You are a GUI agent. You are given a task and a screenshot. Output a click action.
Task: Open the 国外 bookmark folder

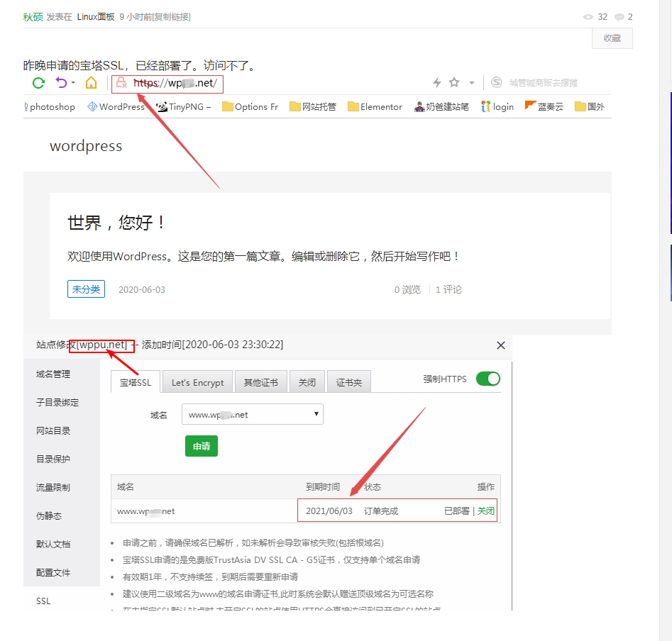click(590, 106)
